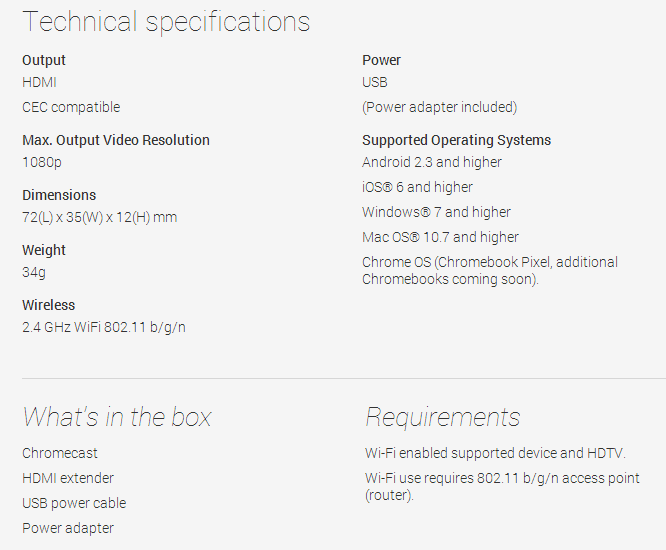Screen dimensions: 666x550
Task: Click the Supported Operating Systems label
Action: pos(456,140)
